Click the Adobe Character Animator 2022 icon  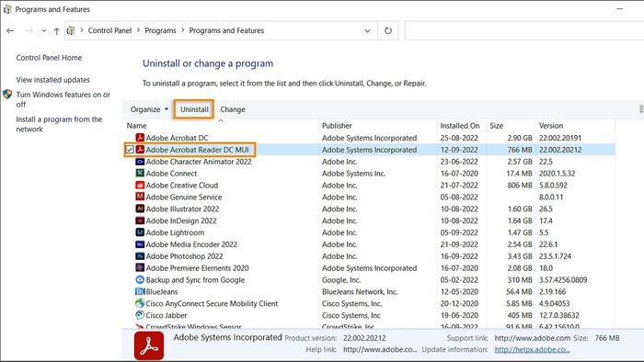click(140, 162)
